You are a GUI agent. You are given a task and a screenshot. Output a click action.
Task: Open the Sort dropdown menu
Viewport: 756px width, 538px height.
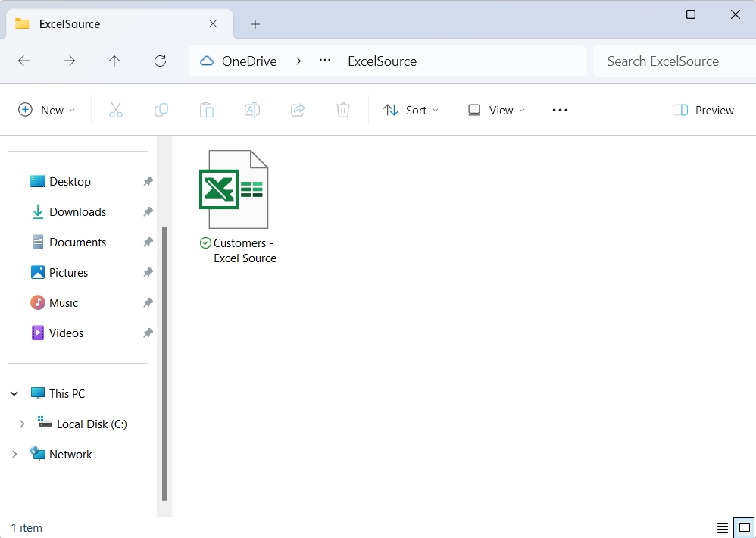pyautogui.click(x=411, y=111)
